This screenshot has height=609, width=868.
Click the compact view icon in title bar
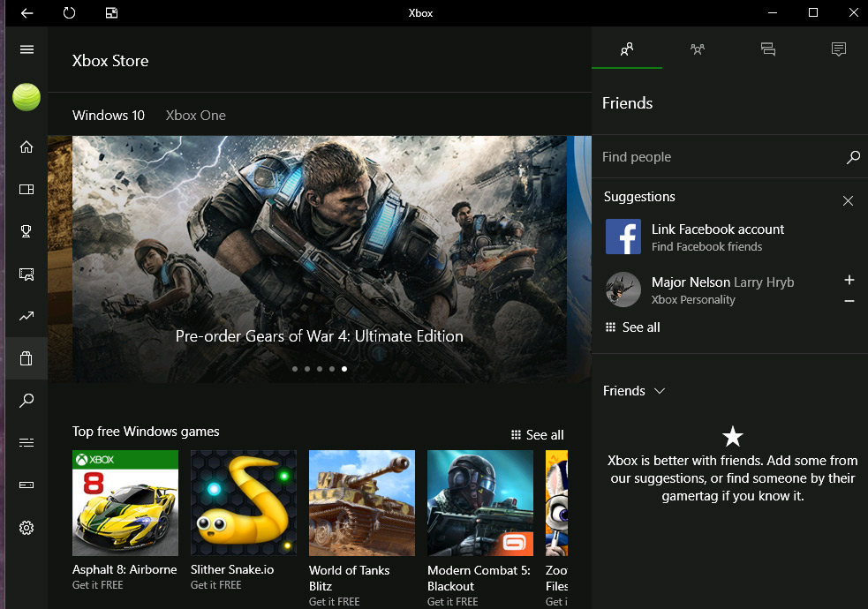coord(112,12)
